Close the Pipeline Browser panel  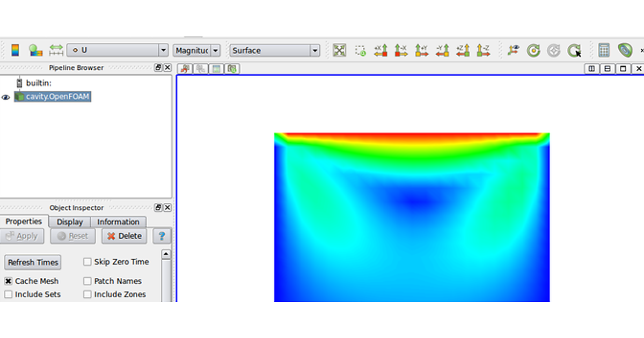[x=167, y=68]
